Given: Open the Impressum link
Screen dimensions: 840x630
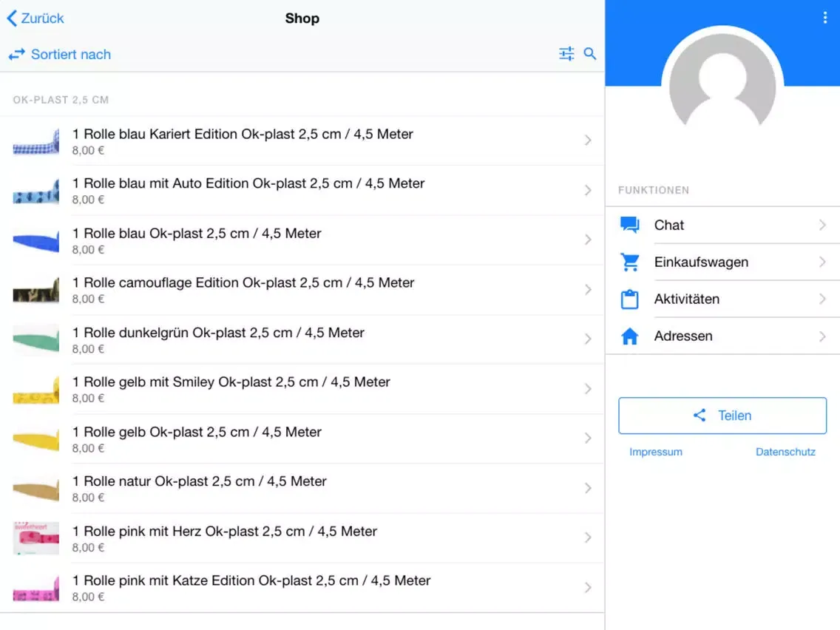Looking at the screenshot, I should coord(656,452).
